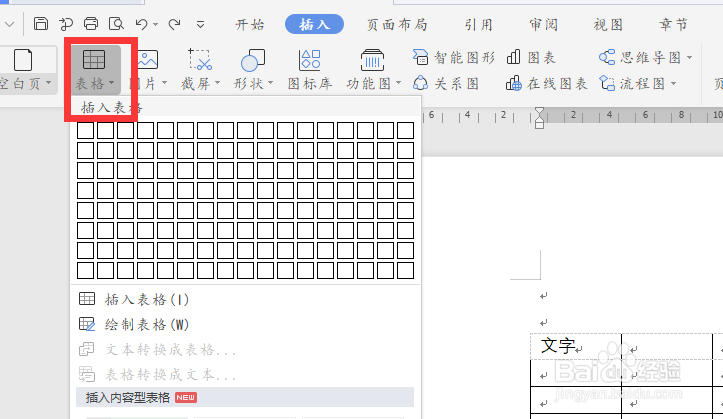The image size is (723, 419).
Task: Click the 截屏 screenshot icon
Action: (200, 59)
